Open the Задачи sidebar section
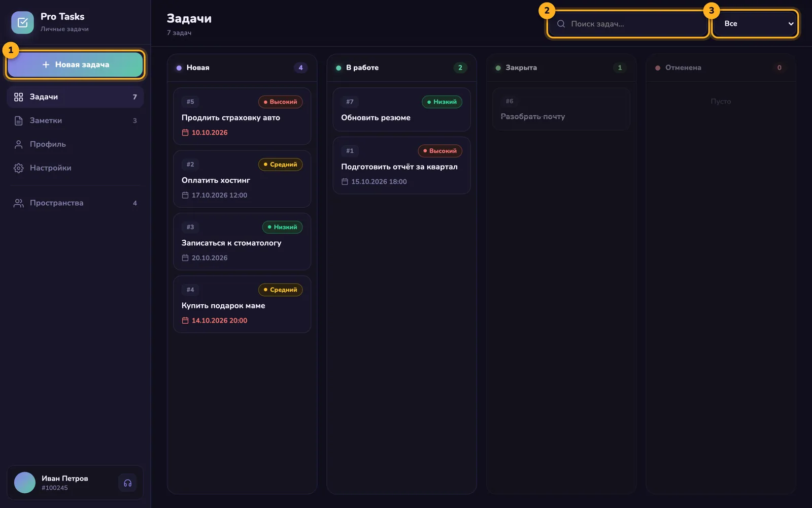 [x=75, y=97]
